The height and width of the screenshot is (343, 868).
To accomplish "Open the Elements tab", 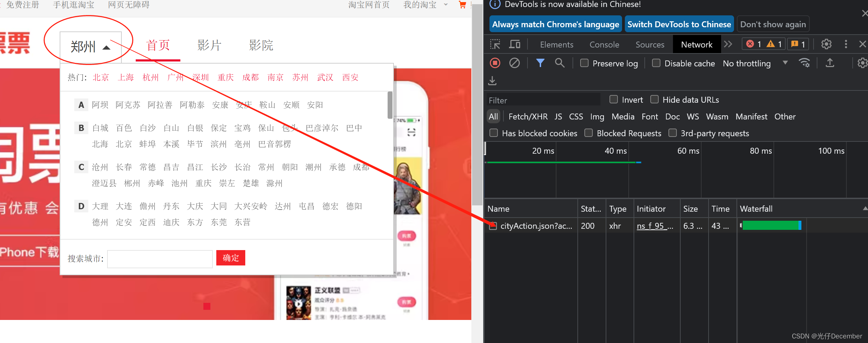I will [556, 44].
